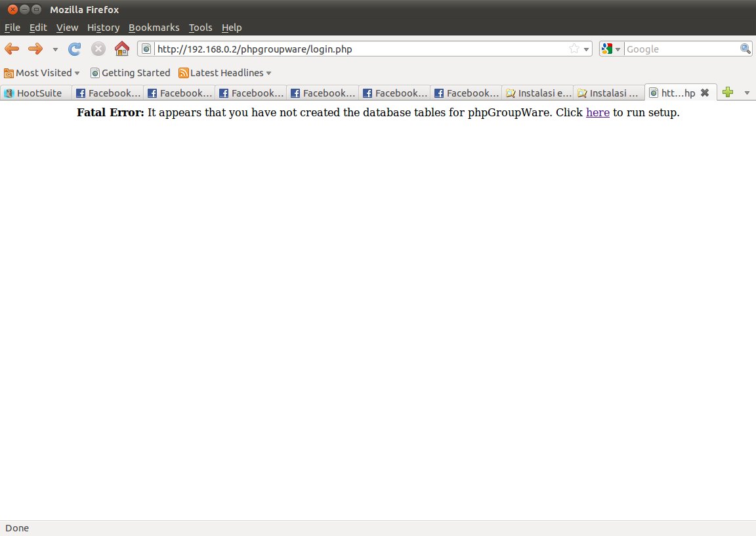
Task: Open the back/forward history dropdown arrow
Action: coord(55,49)
